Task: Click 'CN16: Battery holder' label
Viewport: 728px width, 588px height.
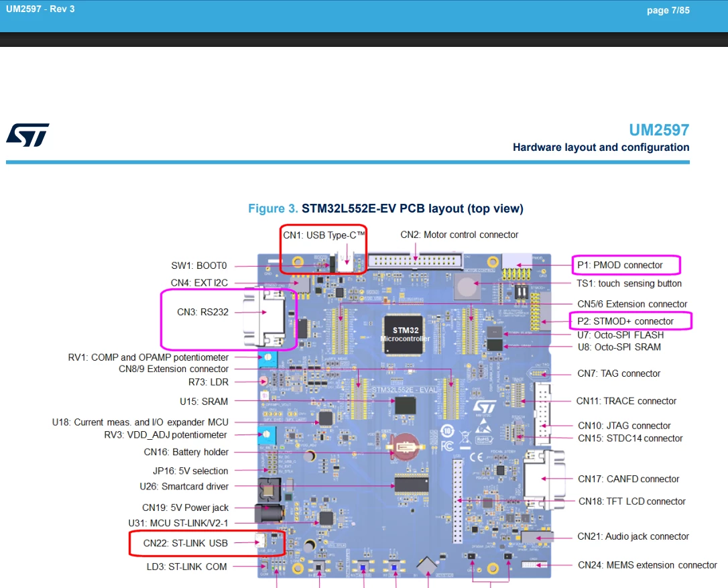Action: [186, 452]
